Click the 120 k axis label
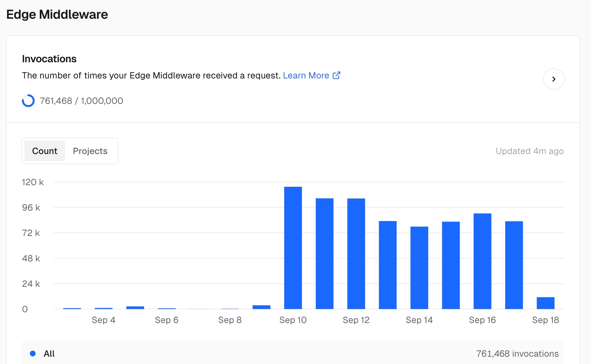Viewport: 591px width, 364px height. coord(33,182)
